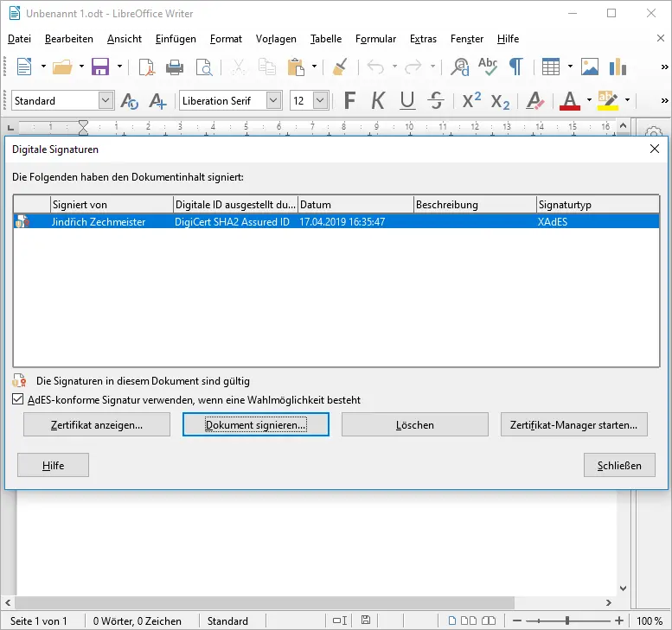Open Liberation Serif font dropdown
The width and height of the screenshot is (672, 630).
273,100
